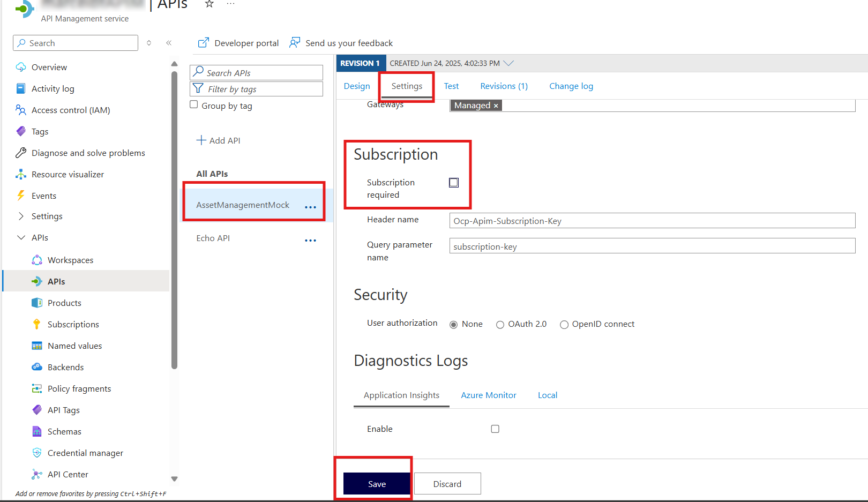This screenshot has width=868, height=502.
Task: Collapse the APIs tree in the sidebar
Action: 20,237
